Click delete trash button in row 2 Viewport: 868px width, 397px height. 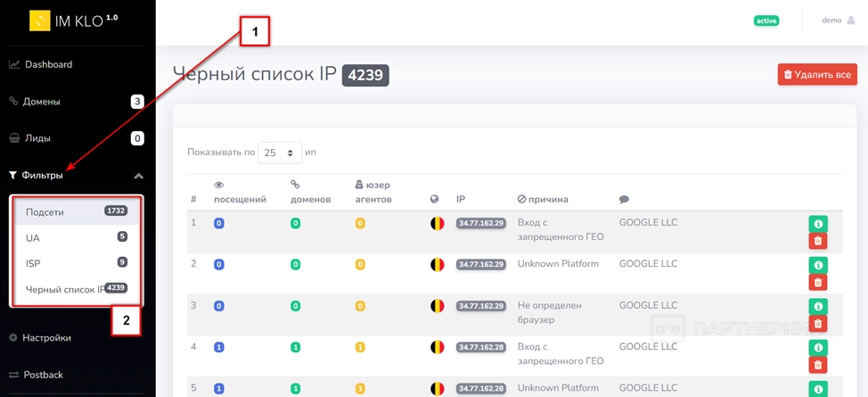[818, 282]
